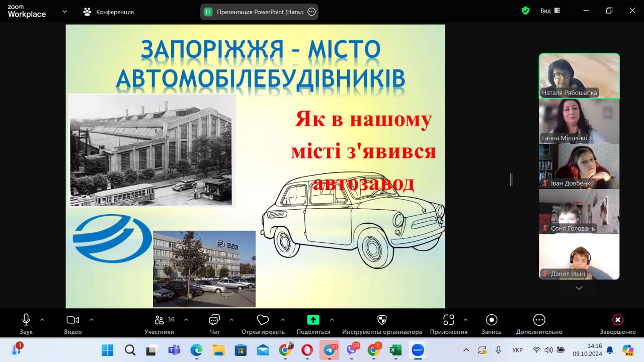Image resolution: width=644 pixels, height=362 pixels.
Task: Expand the Zoom Workplace dropdown chevron
Action: (64, 12)
